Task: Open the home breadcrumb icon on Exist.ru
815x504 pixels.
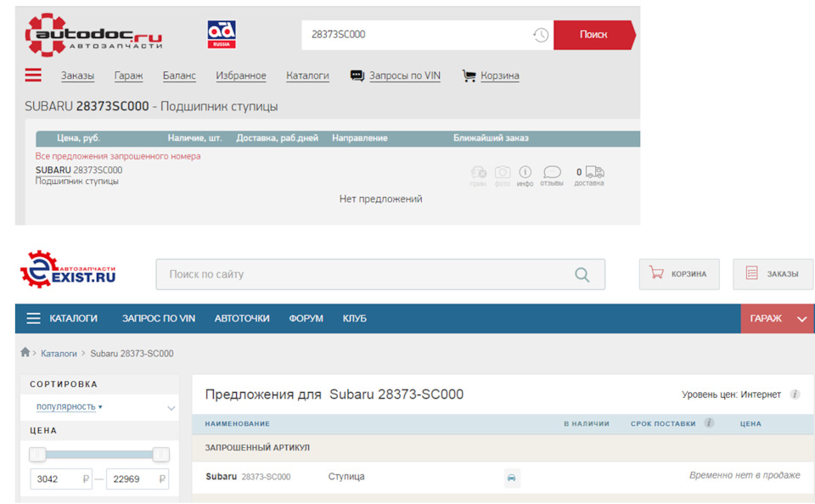Action: point(24,353)
